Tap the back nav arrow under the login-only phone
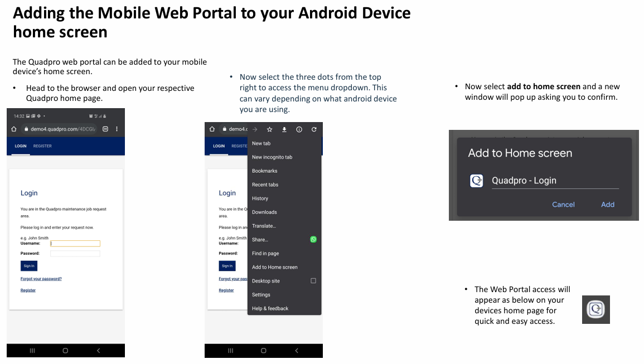Viewport: 644px width, 364px height. [x=99, y=351]
